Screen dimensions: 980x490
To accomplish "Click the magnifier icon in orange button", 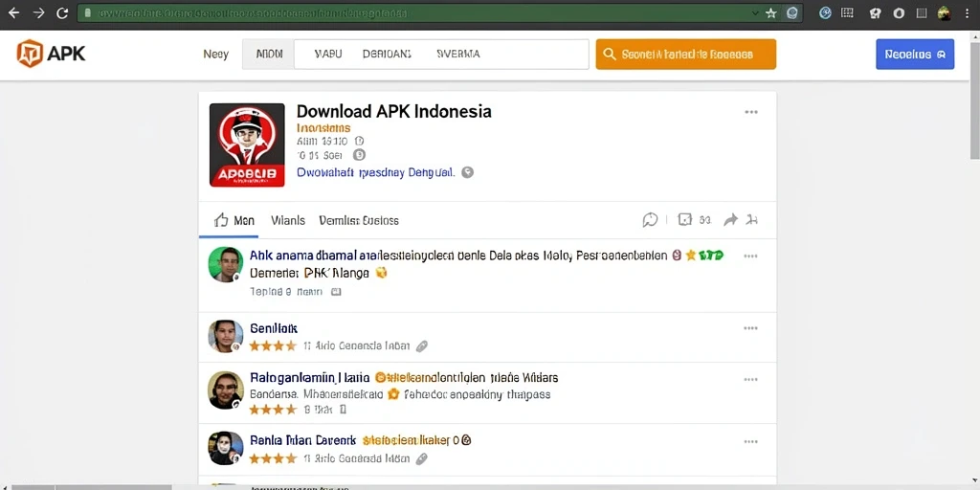I will (x=610, y=55).
